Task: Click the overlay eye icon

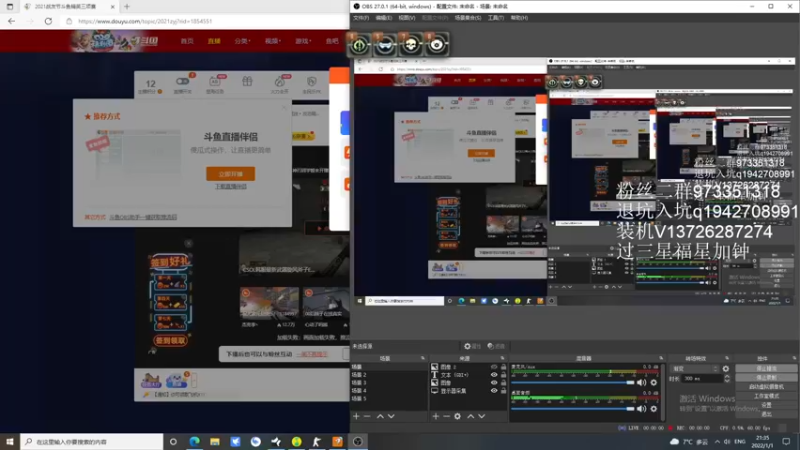Action: [436, 45]
